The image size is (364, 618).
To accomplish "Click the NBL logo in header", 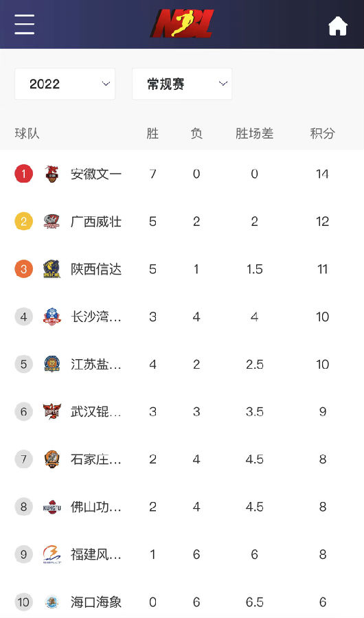I will click(182, 23).
